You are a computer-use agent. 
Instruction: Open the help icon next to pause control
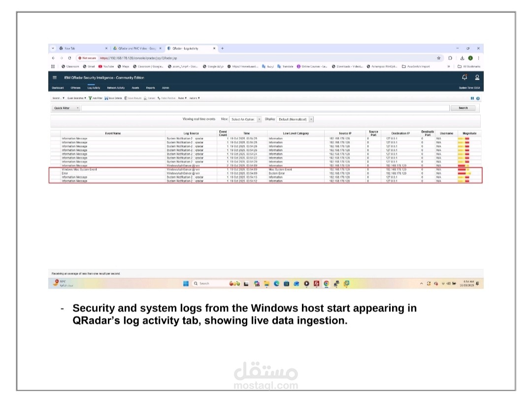pyautogui.click(x=478, y=99)
